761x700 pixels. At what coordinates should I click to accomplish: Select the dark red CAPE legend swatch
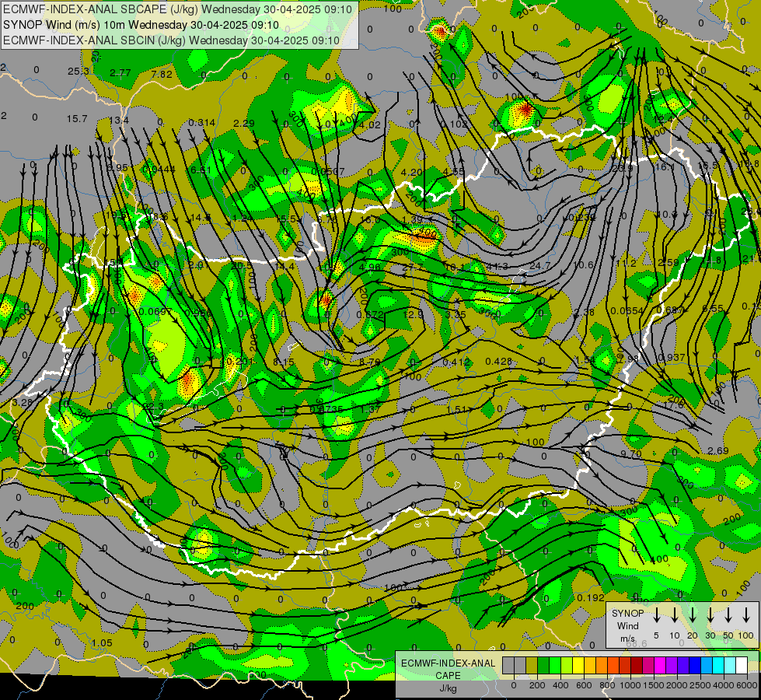[x=637, y=666]
